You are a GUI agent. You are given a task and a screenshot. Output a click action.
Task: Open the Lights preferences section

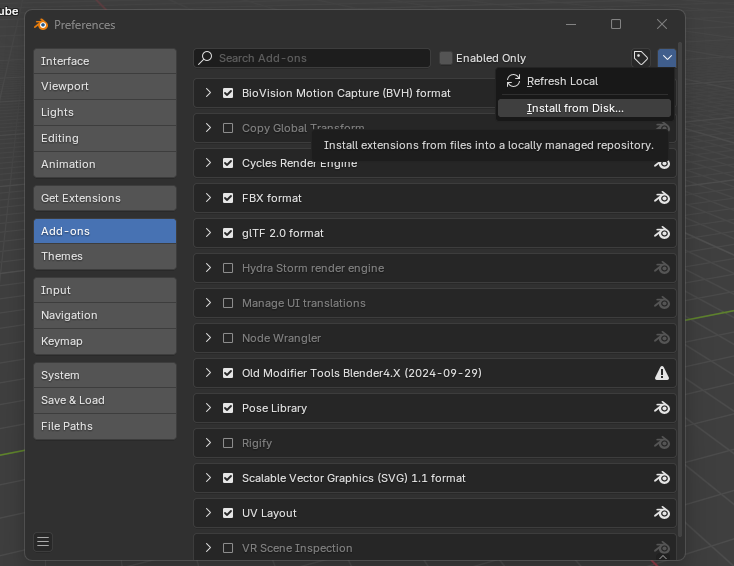coord(105,112)
